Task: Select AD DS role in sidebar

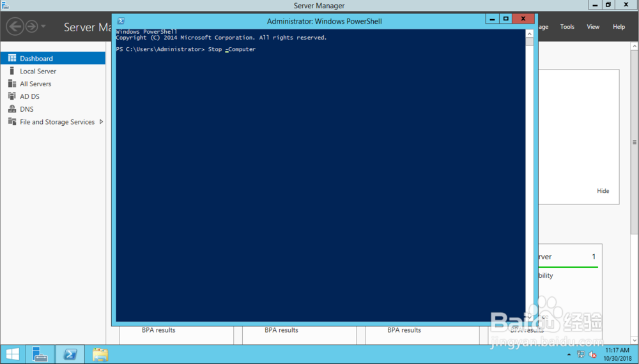Action: point(30,96)
